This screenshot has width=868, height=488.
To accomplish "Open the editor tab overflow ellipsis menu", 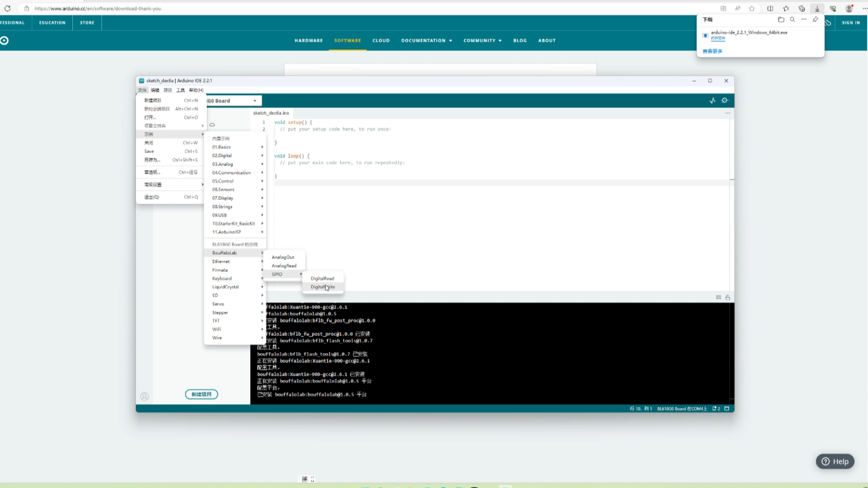I will click(x=727, y=113).
